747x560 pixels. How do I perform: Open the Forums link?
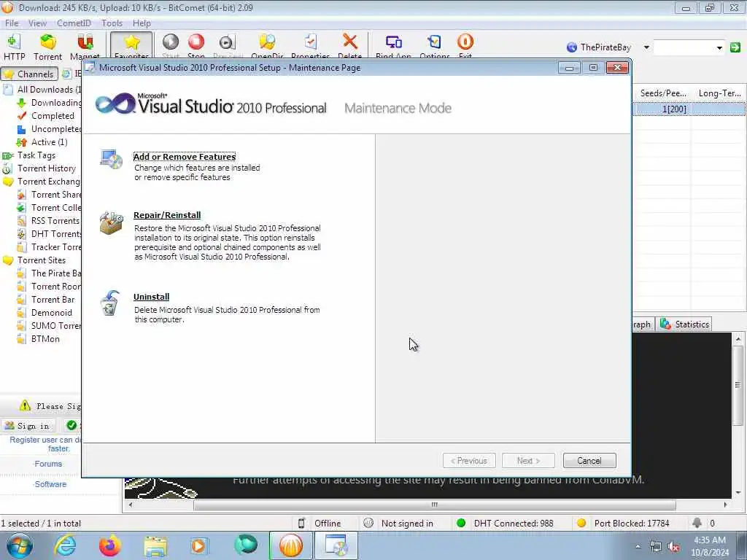(48, 464)
